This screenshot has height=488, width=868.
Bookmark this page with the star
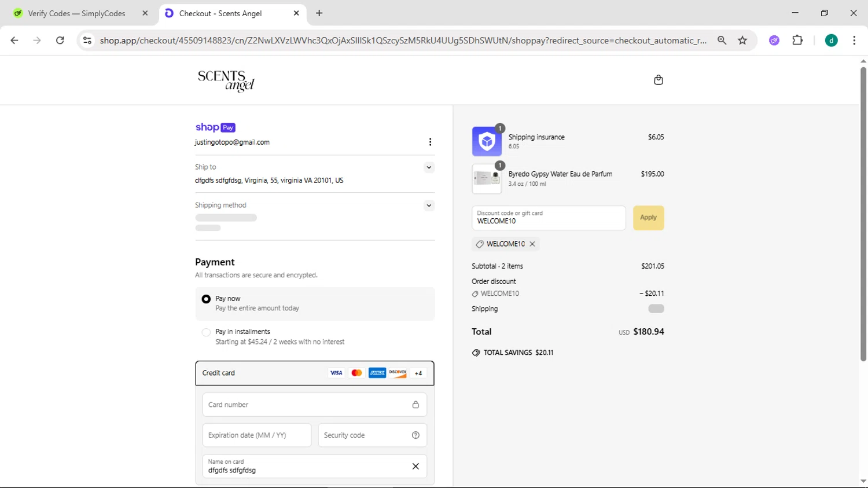point(742,41)
